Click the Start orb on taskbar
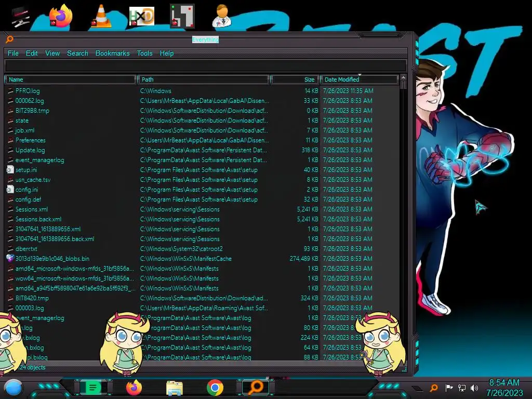This screenshot has width=532, height=399. click(x=14, y=388)
